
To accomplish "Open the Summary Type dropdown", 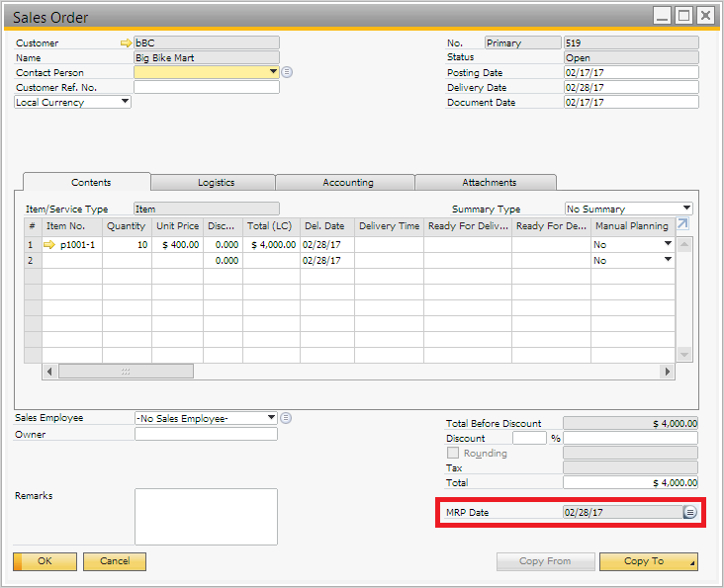I will (x=686, y=208).
